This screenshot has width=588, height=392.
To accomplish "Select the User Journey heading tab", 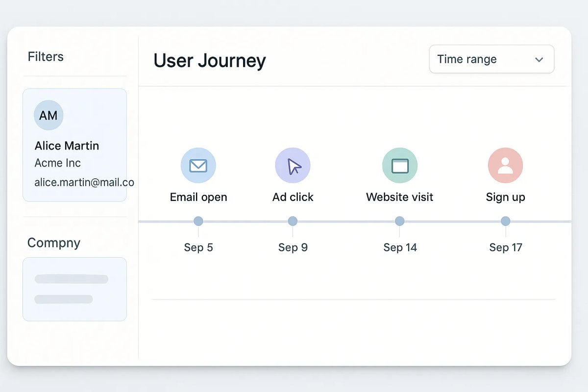I will pos(209,60).
